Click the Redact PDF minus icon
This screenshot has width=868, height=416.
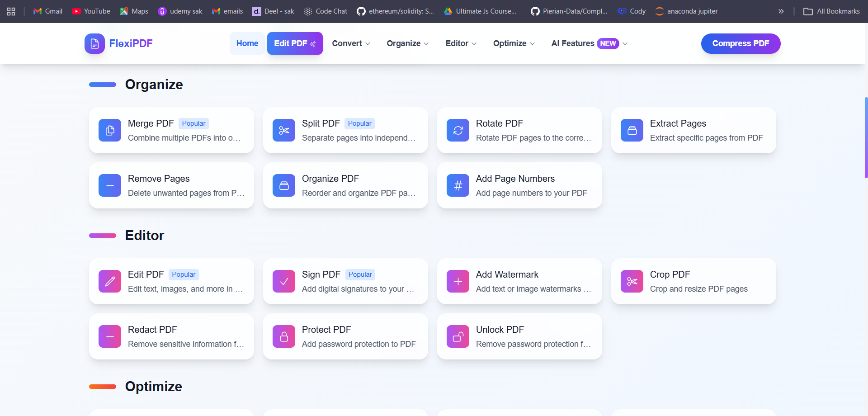110,336
